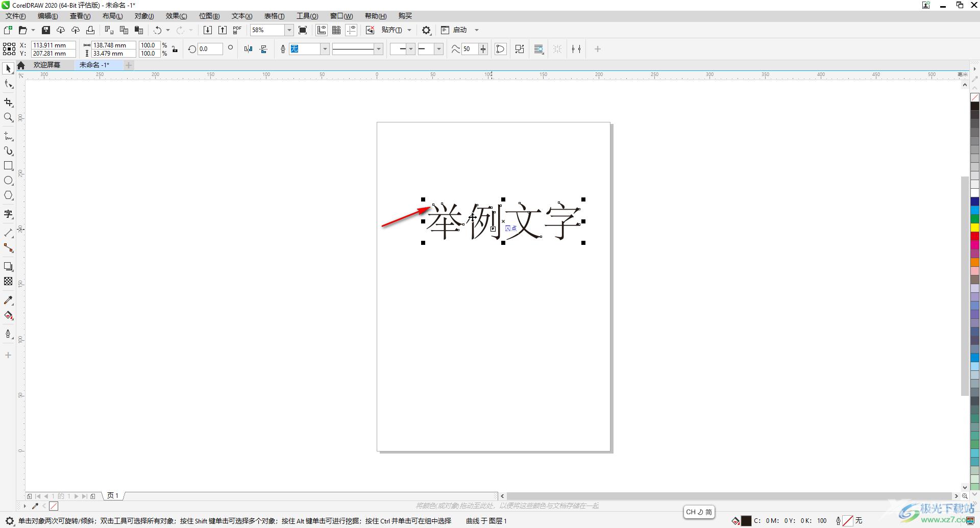Screen dimensions: 980x528
Task: Select the Rectangle tool
Action: pos(8,166)
